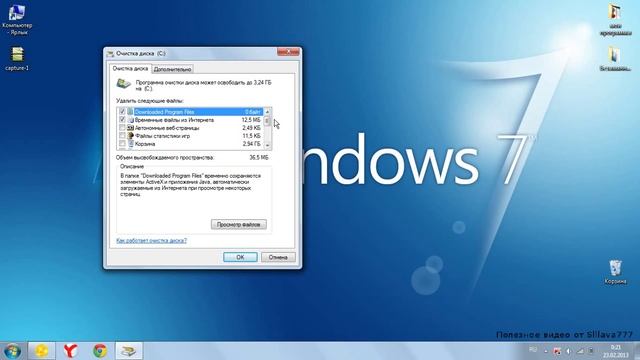Click the Disk Cleanup title bar icon

110,53
